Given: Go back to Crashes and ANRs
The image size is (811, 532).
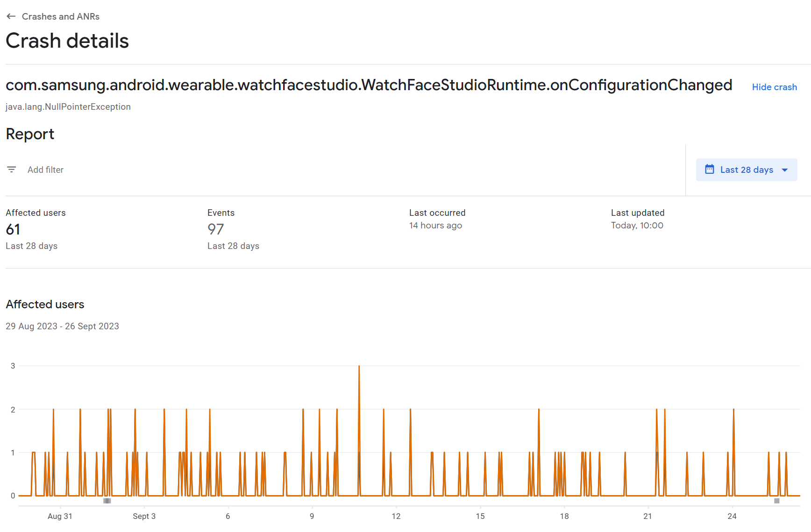Looking at the screenshot, I should coord(61,16).
